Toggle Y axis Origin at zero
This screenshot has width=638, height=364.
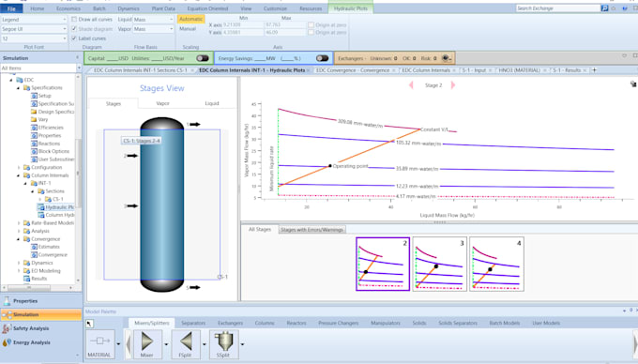point(311,32)
